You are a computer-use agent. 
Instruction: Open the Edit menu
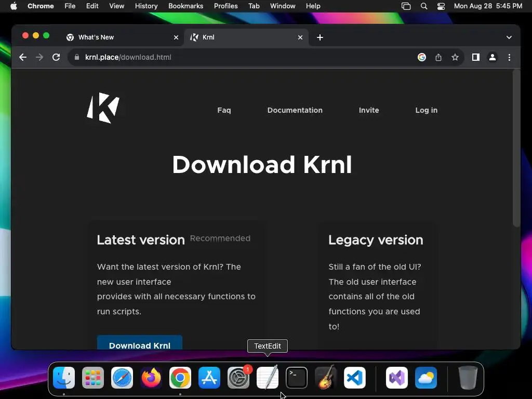[x=92, y=6]
